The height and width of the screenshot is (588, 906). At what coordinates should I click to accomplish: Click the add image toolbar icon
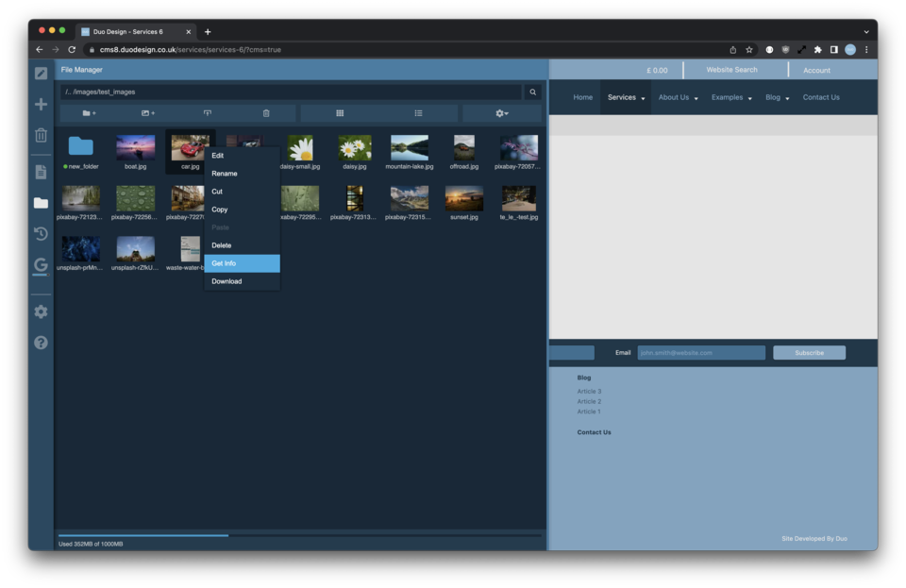pyautogui.click(x=147, y=113)
